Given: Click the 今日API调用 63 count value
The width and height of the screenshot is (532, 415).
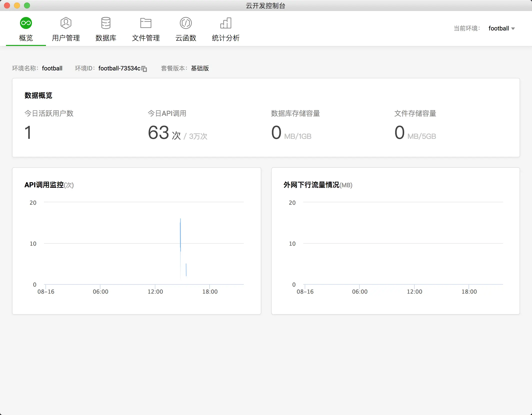Looking at the screenshot, I should (159, 133).
